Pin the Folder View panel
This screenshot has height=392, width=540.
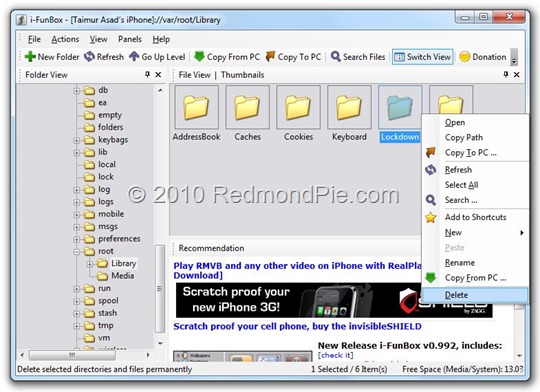(147, 74)
